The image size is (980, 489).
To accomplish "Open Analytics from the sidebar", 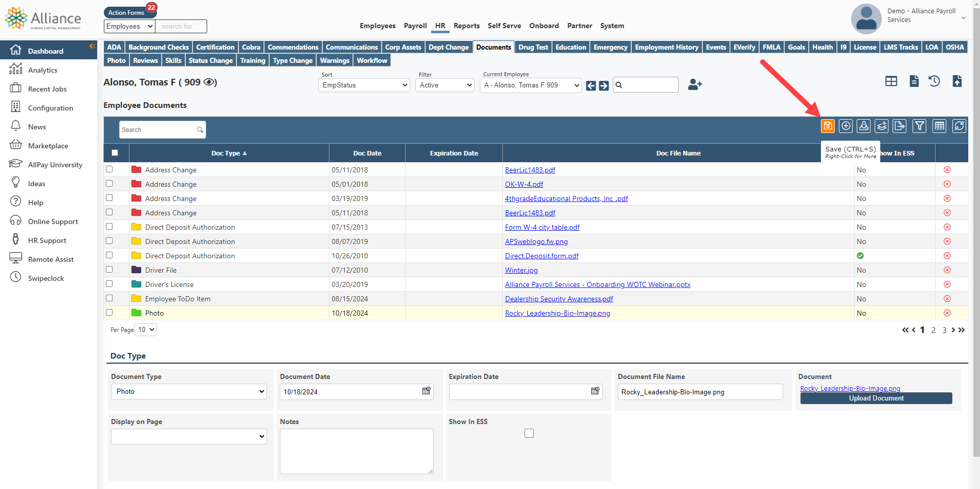I will click(x=42, y=70).
